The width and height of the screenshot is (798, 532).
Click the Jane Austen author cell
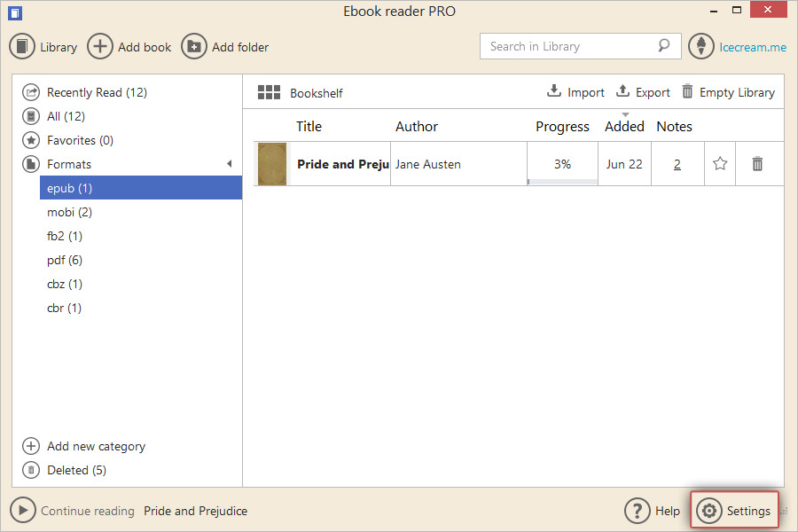[x=458, y=164]
